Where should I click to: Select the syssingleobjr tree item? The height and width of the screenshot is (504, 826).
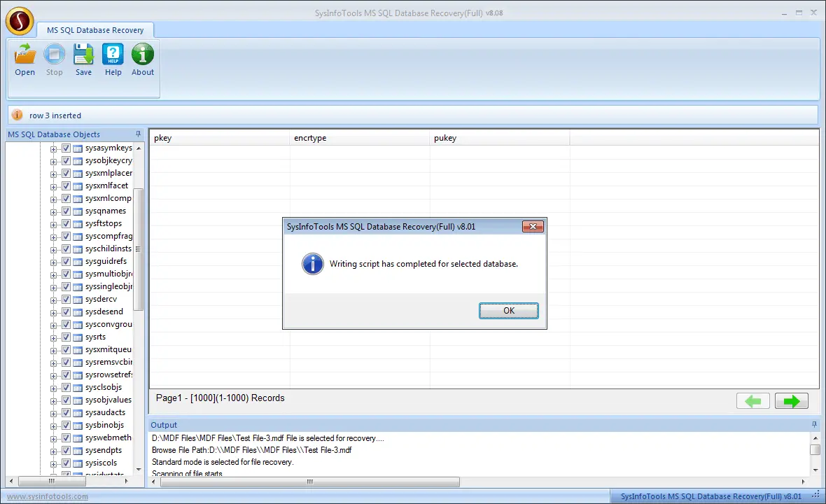[109, 286]
